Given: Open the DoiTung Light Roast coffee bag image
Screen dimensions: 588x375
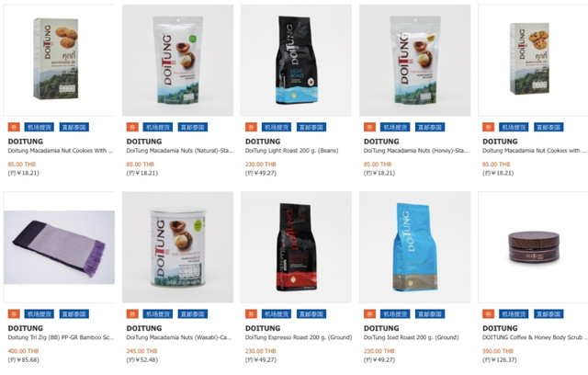Looking at the screenshot, I should pyautogui.click(x=296, y=61).
